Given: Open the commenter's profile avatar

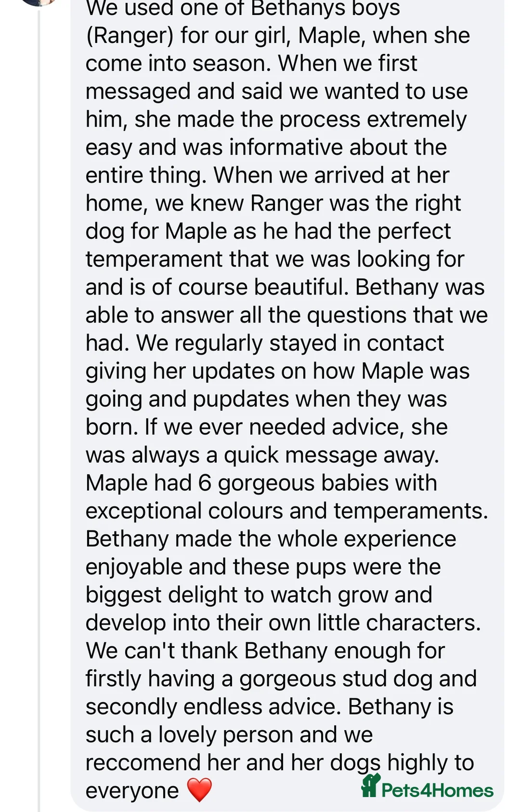Looking at the screenshot, I should [39, 2].
